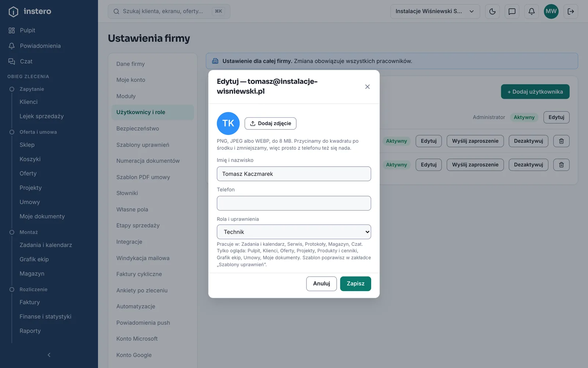Open Dane firmy settings tab
The height and width of the screenshot is (368, 588).
[153, 64]
